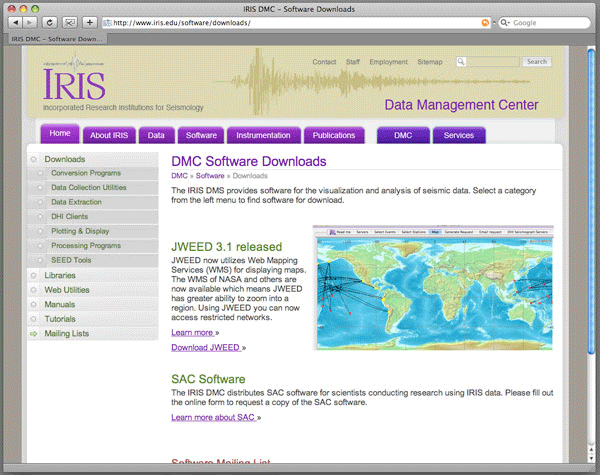Follow the Download JWEED link
The width and height of the screenshot is (600, 475).
206,348
